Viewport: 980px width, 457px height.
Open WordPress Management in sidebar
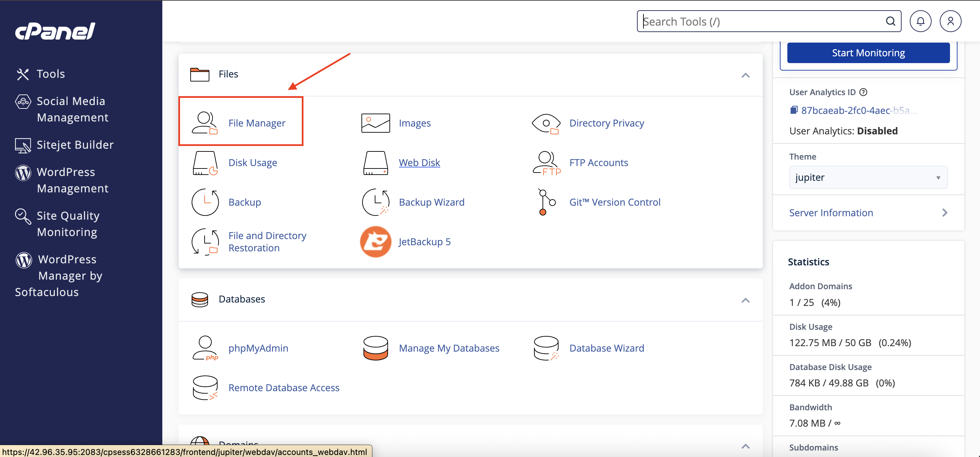point(73,180)
